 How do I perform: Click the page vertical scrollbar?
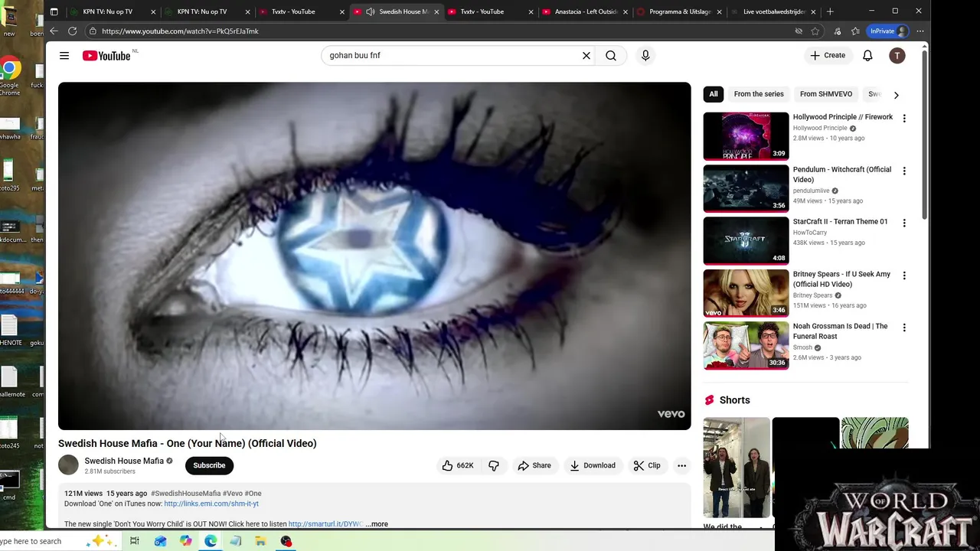coord(924,134)
